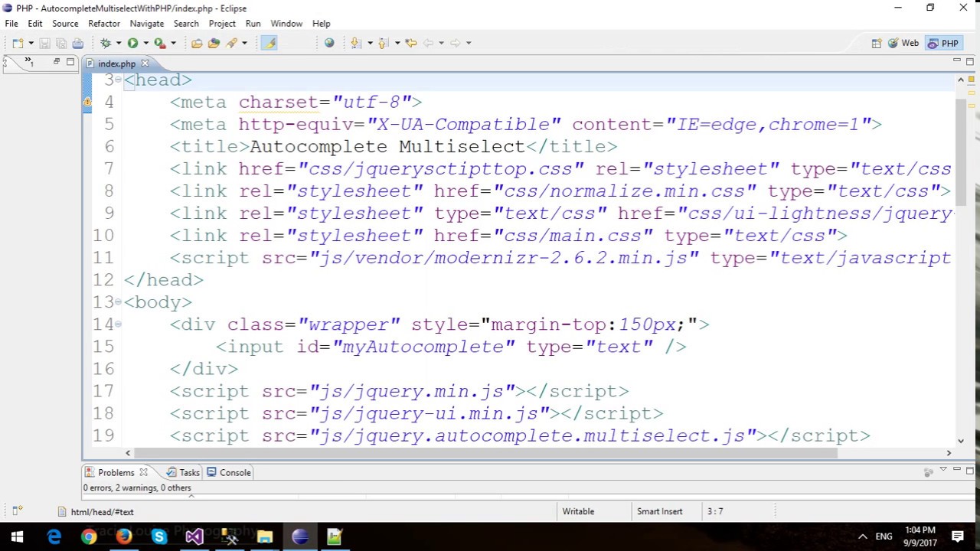
Task: Open the File menu
Action: tap(11, 24)
